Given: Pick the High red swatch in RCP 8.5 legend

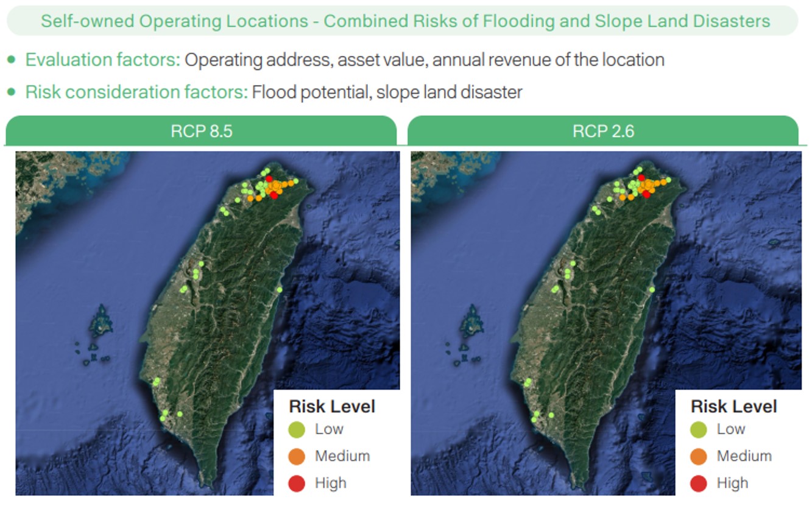Looking at the screenshot, I should 297,484.
